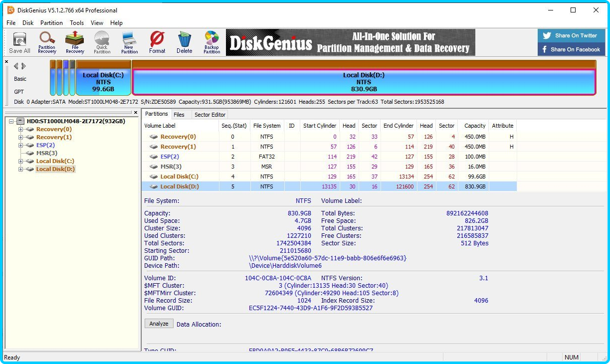Create a New Partition
This screenshot has width=610, height=364.
coord(129,43)
